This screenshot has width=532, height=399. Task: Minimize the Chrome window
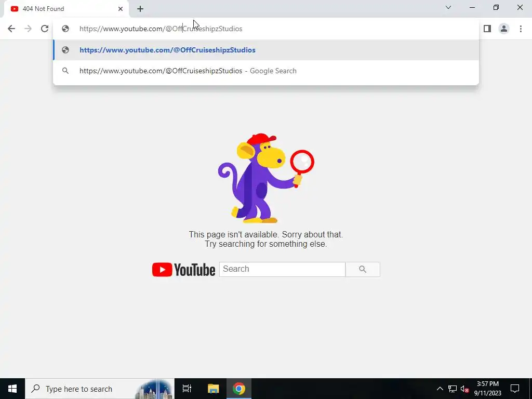472,7
